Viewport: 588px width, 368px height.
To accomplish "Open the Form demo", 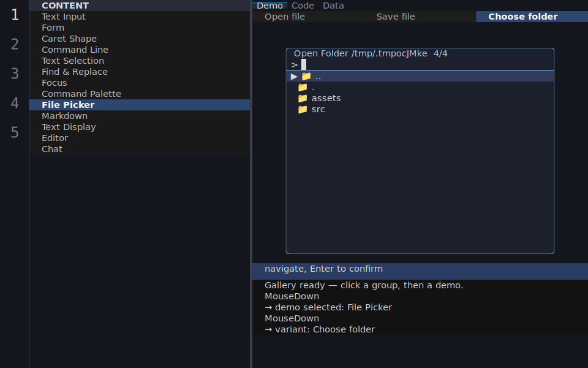I will (140, 28).
